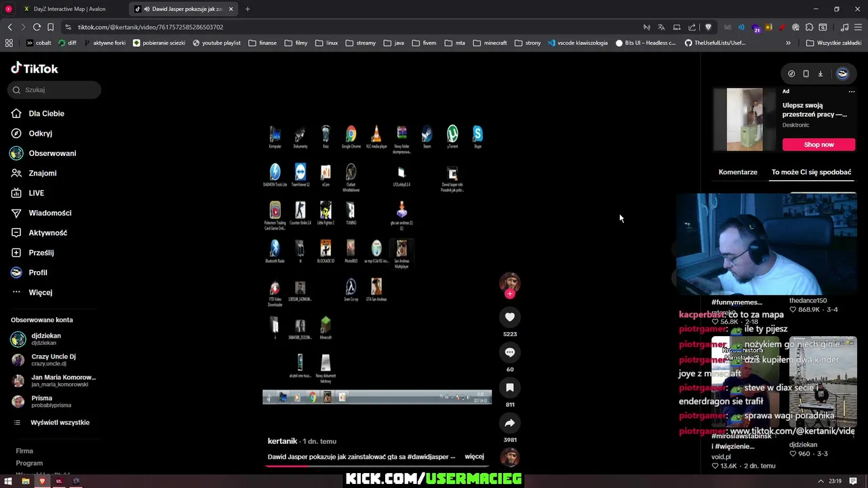Click the Firma footer link

(x=24, y=451)
